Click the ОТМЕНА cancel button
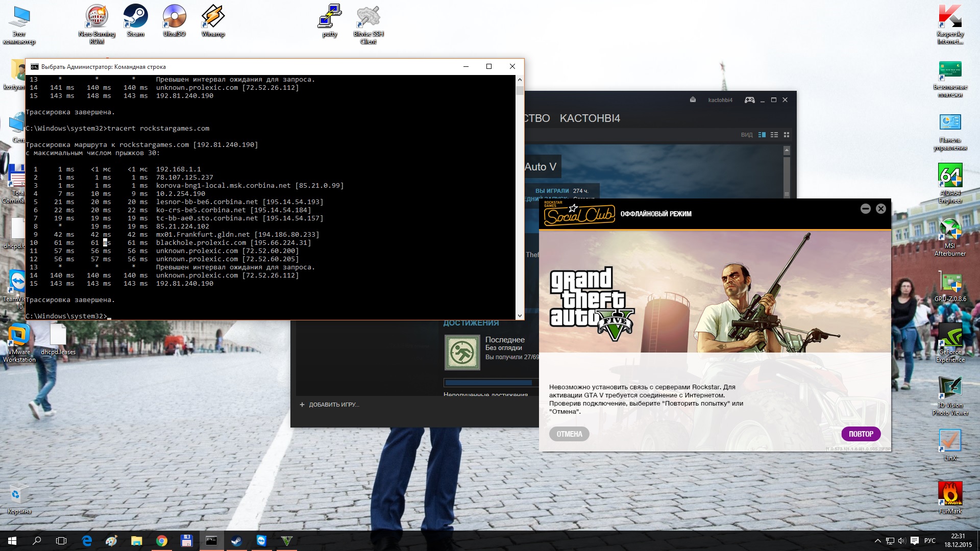Image resolution: width=980 pixels, height=551 pixels. point(569,434)
